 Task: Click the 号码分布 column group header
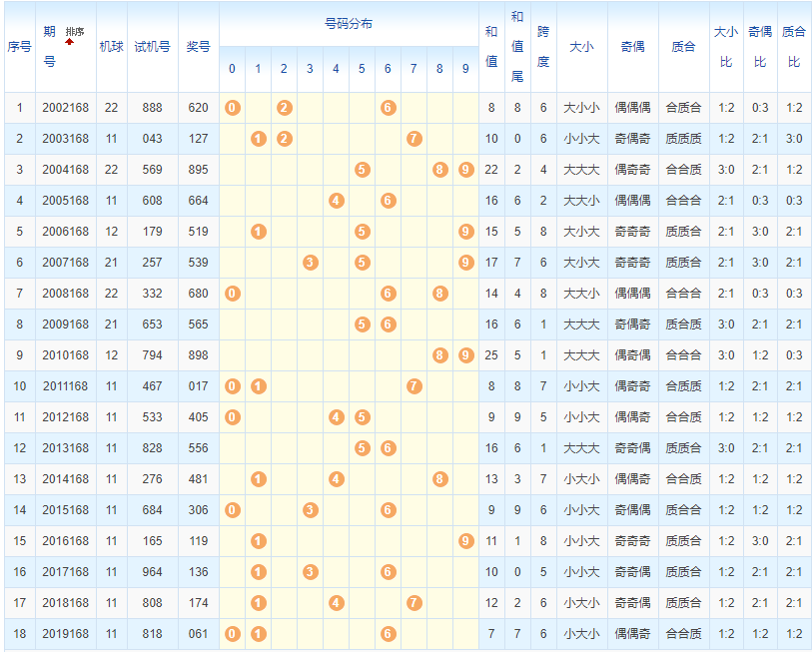click(349, 24)
